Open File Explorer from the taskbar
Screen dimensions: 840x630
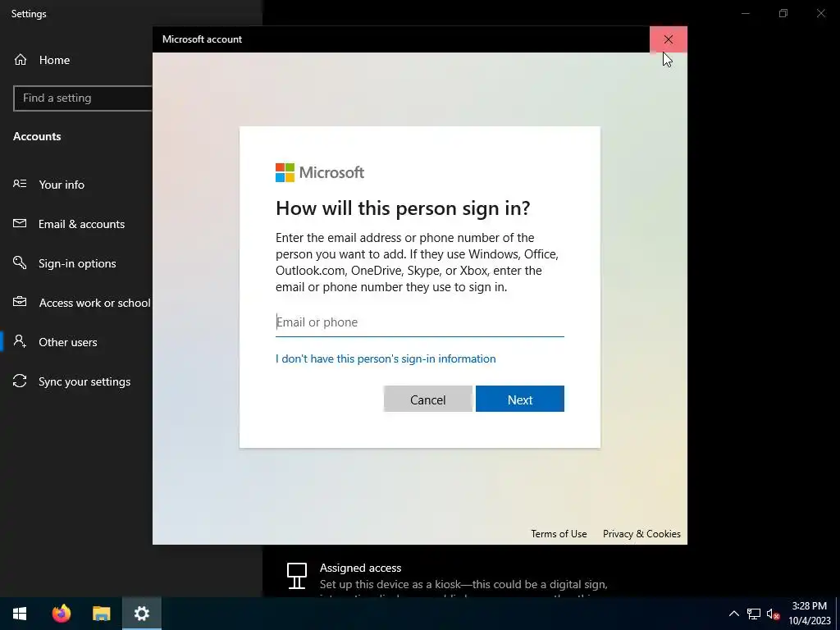(101, 614)
